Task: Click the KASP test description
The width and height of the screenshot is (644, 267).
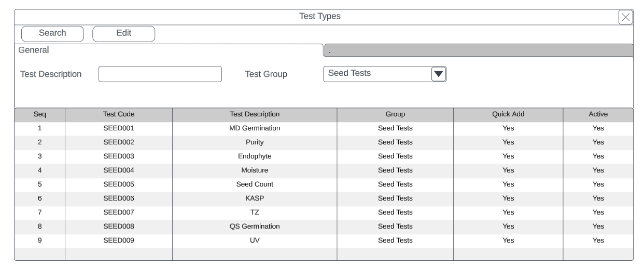Action: 255,198
